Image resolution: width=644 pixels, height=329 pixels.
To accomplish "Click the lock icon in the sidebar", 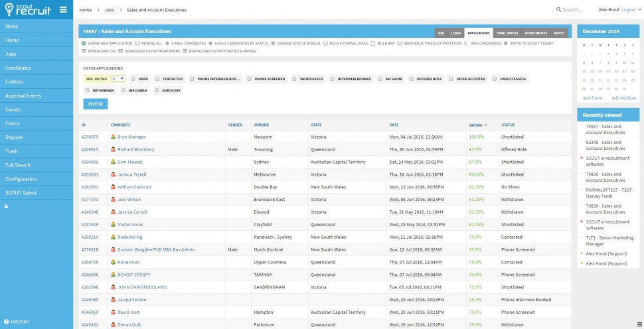I will click(x=6, y=207).
